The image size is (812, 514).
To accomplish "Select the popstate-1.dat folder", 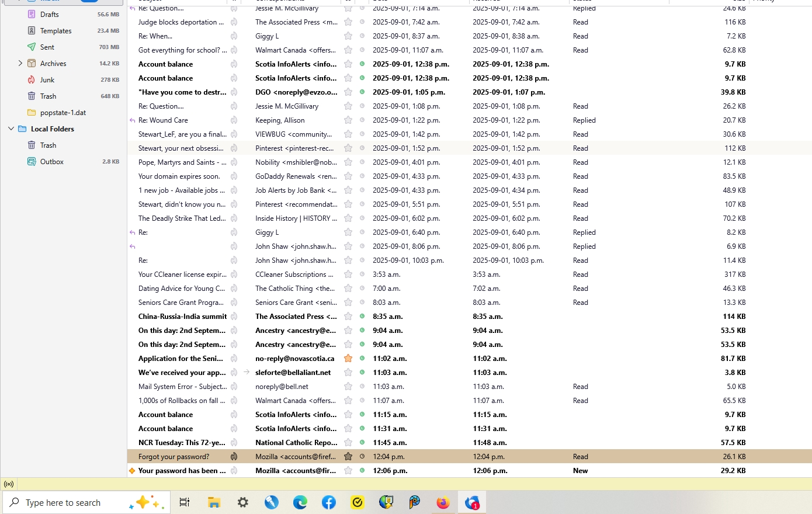I will 63,113.
